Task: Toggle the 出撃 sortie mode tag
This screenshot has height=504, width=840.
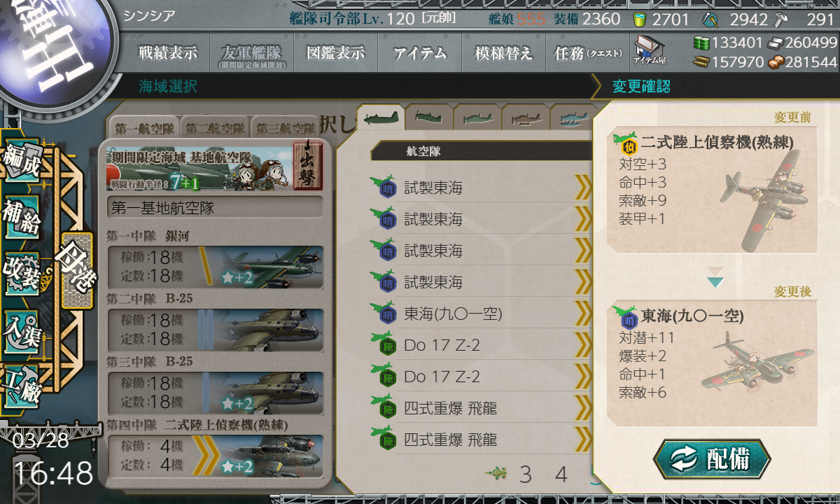Action: pos(307,165)
